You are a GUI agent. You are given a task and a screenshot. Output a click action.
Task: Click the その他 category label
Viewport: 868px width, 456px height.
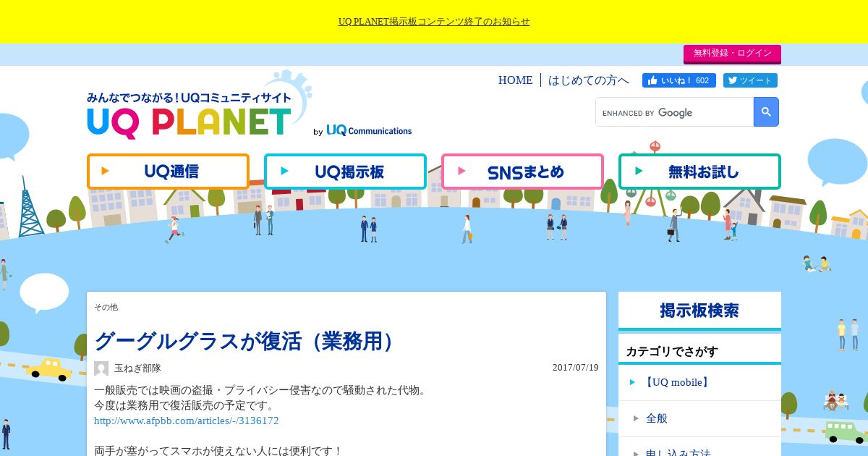(x=106, y=308)
